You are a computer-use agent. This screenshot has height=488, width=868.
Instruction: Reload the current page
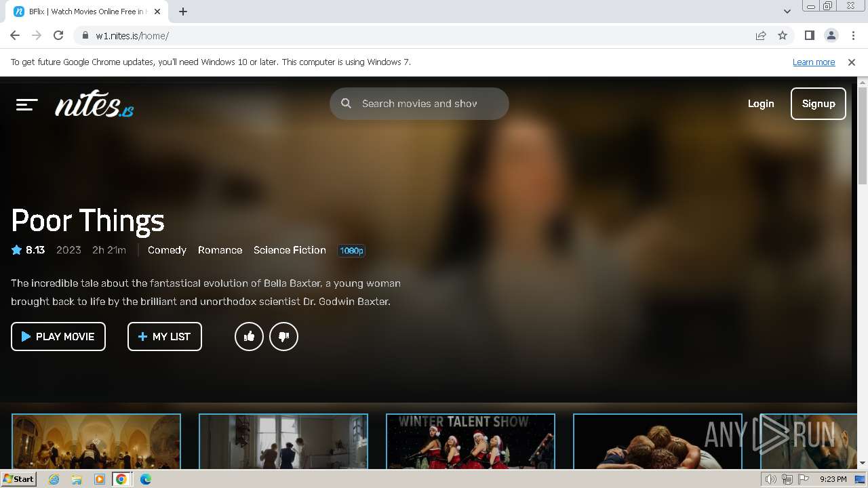coord(58,35)
